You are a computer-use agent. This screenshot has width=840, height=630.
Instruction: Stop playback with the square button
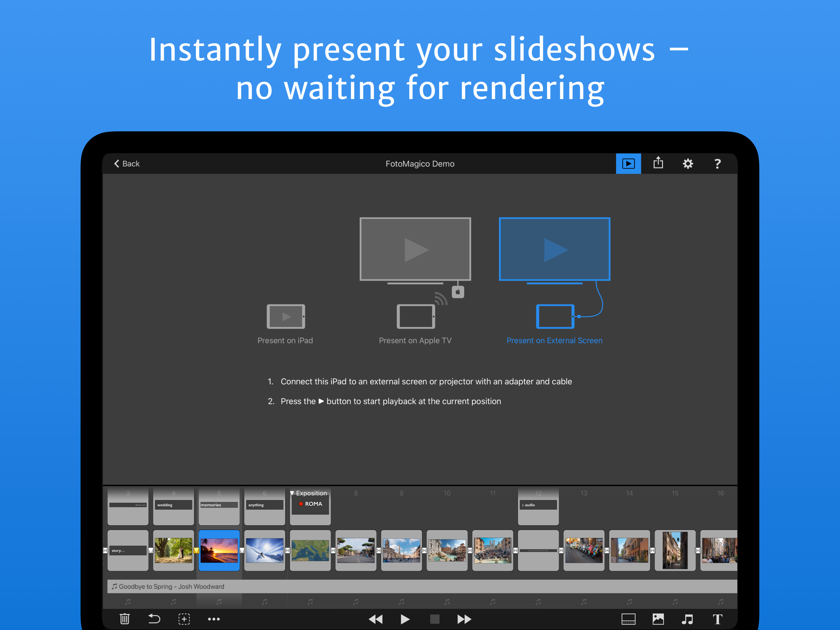434,619
